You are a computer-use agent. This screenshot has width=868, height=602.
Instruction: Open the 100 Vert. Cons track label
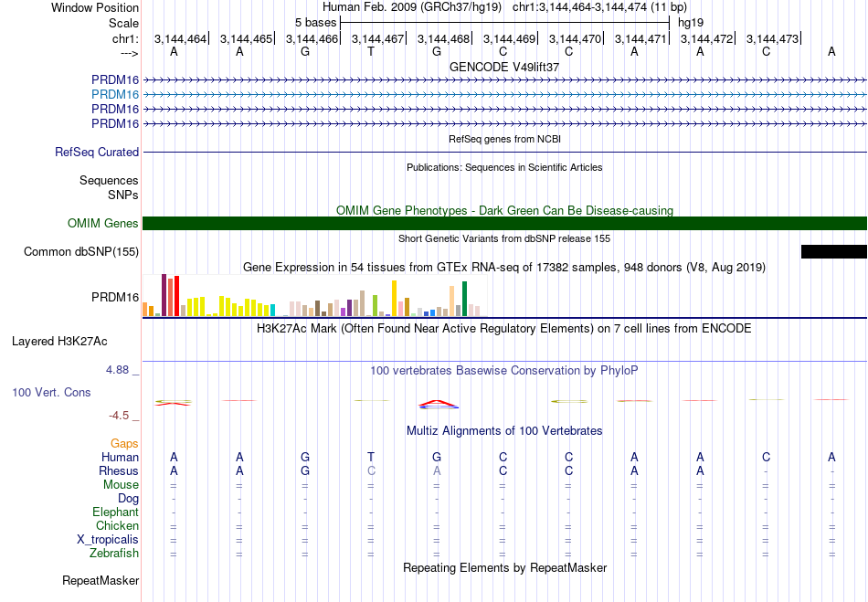click(x=51, y=392)
